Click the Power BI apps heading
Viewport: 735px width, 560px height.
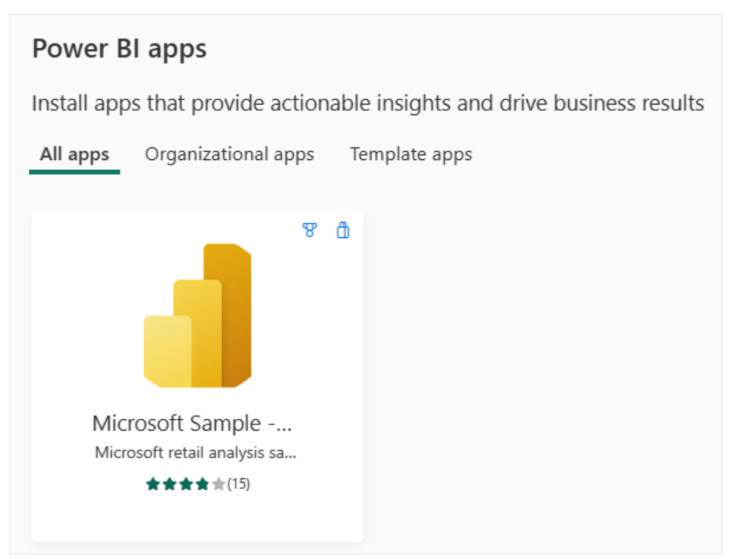[120, 49]
